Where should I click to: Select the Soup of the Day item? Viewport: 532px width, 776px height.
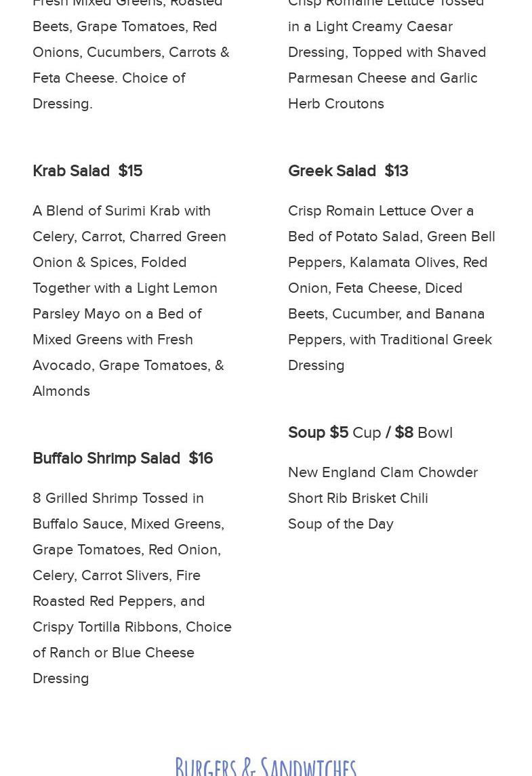coord(340,524)
